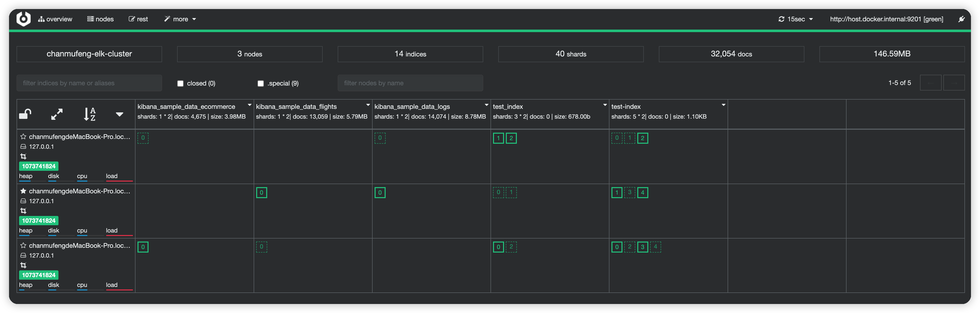Open test_index index options dropdown
Screen dimensions: 980x313
click(x=605, y=105)
